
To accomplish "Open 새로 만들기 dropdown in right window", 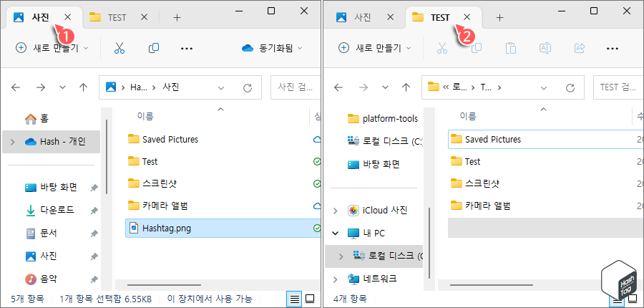I will click(375, 48).
